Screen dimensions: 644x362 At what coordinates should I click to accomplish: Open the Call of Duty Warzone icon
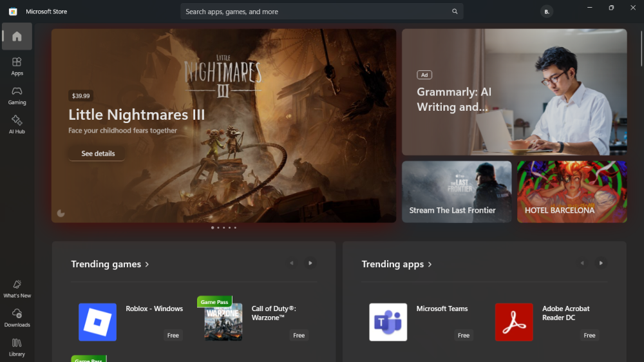223,322
